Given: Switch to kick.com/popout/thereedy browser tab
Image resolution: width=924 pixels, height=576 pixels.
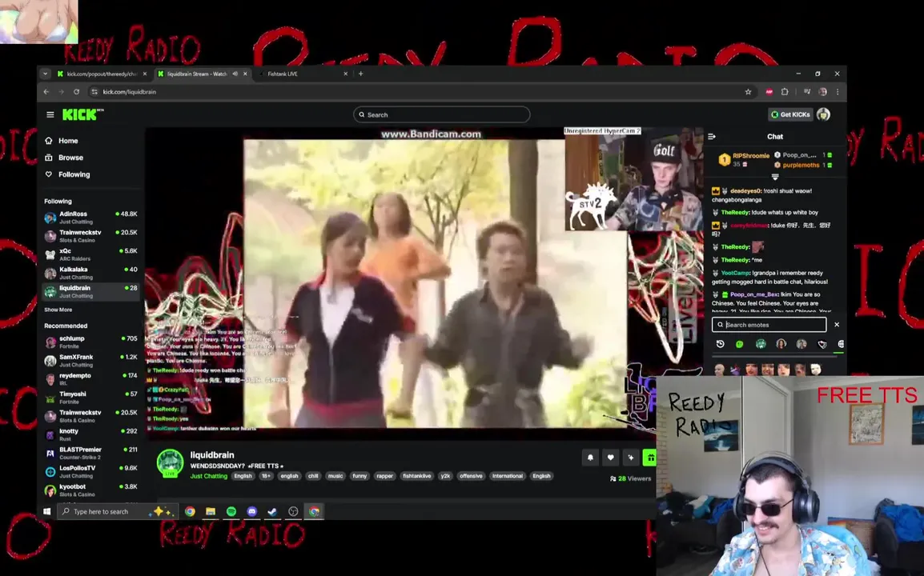Looking at the screenshot, I should pos(102,74).
